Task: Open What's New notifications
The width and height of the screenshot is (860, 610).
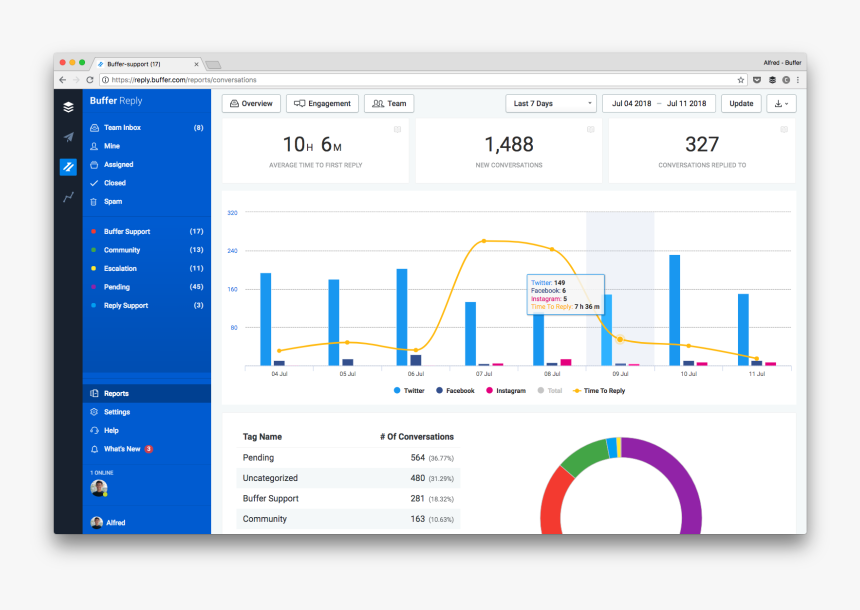Action: click(x=146, y=449)
